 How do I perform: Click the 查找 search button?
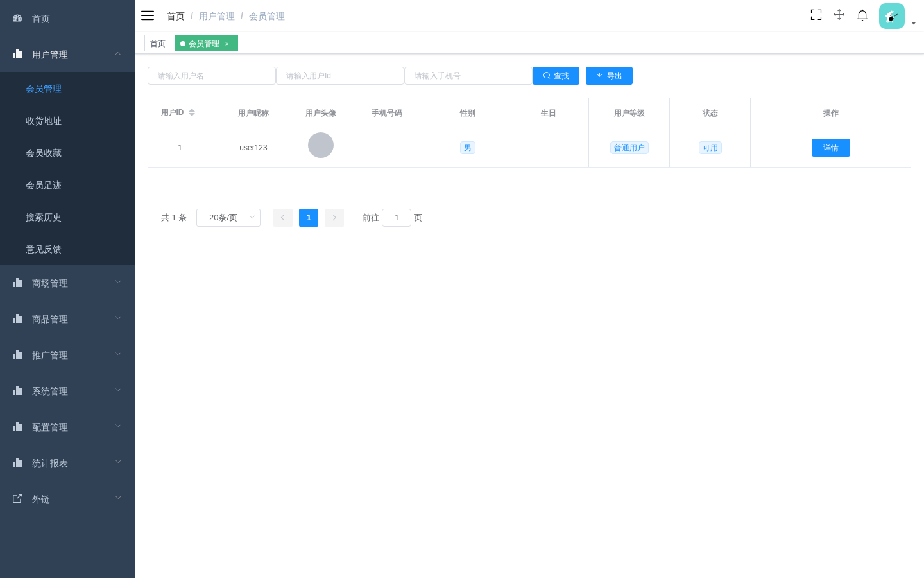(556, 76)
